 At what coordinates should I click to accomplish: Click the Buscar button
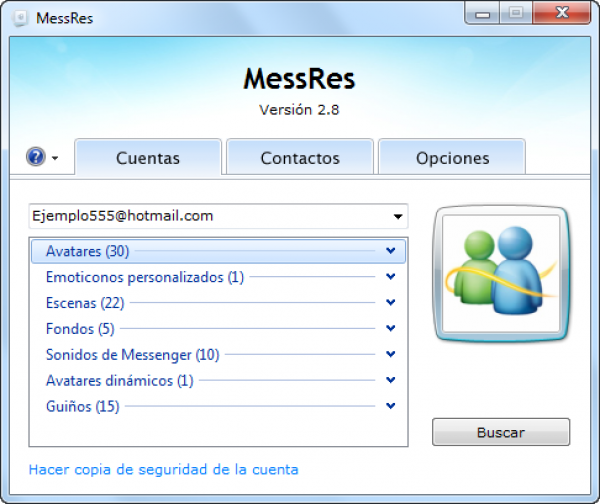coord(501,432)
